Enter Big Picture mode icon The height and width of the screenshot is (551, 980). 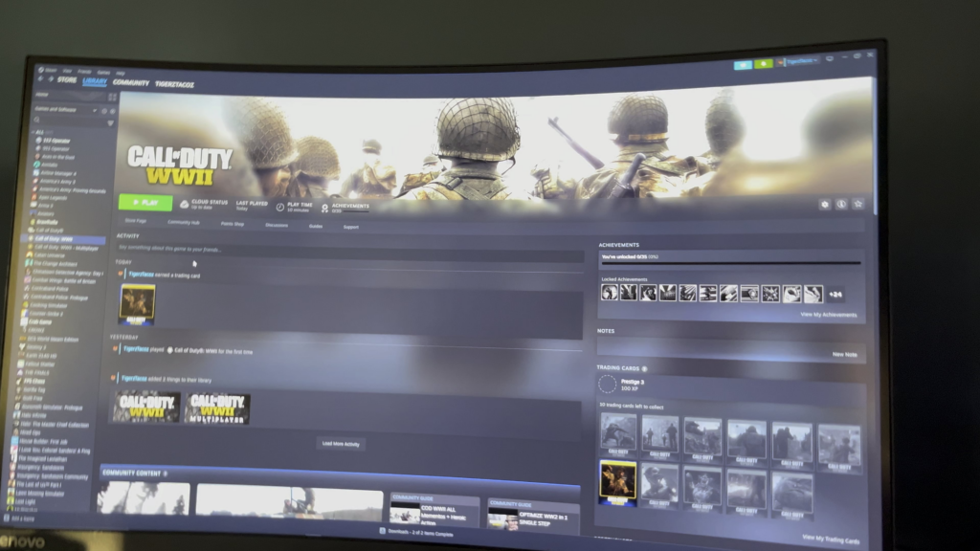[x=830, y=58]
